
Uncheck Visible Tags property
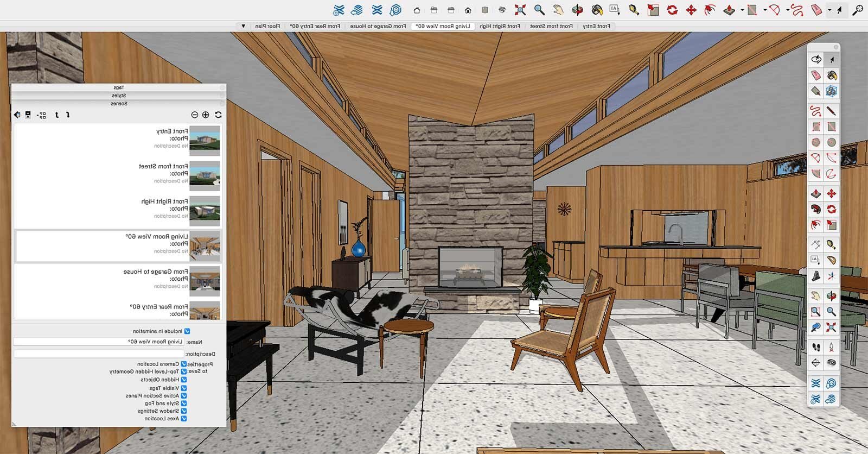tap(184, 388)
